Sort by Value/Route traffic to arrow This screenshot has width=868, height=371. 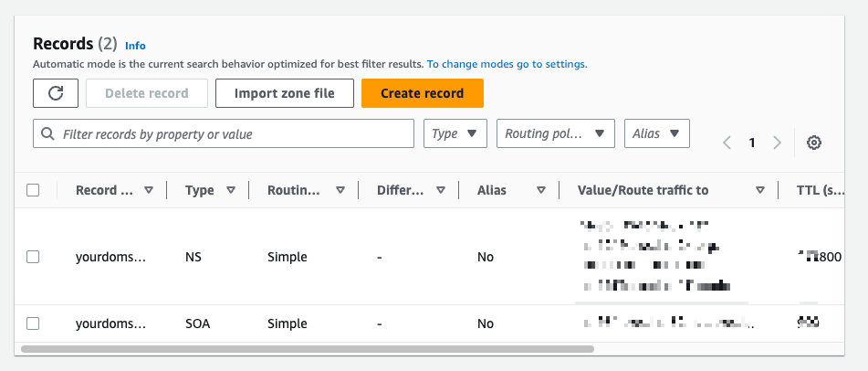(x=759, y=190)
